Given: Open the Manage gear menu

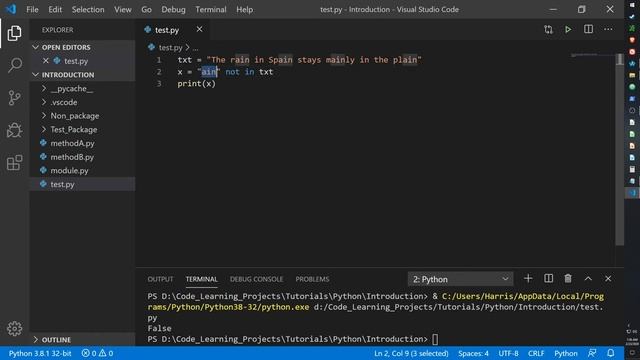Looking at the screenshot, I should click(x=14, y=329).
